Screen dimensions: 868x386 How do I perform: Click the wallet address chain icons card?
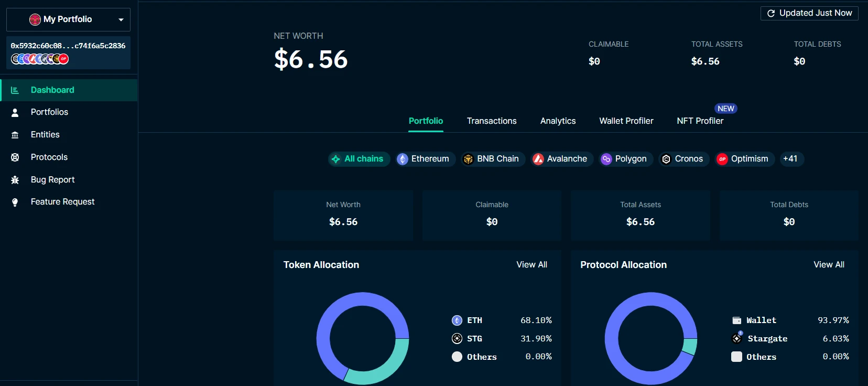point(68,53)
